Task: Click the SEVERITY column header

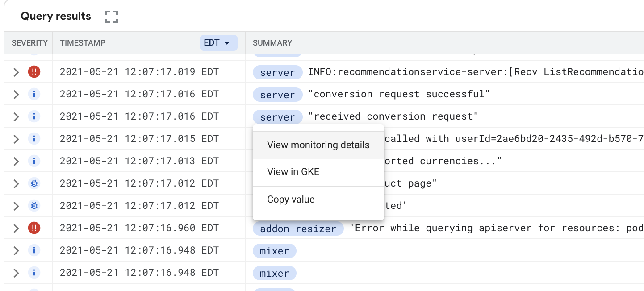Action: 29,42
